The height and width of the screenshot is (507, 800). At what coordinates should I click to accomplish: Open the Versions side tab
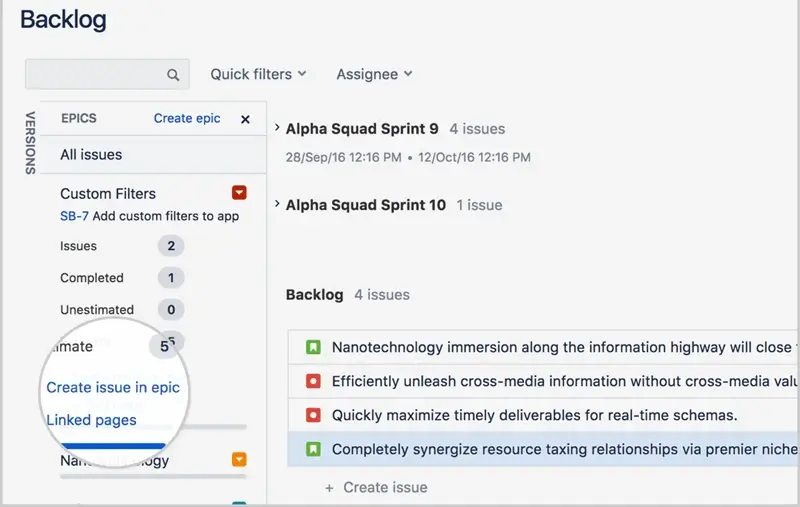click(30, 143)
